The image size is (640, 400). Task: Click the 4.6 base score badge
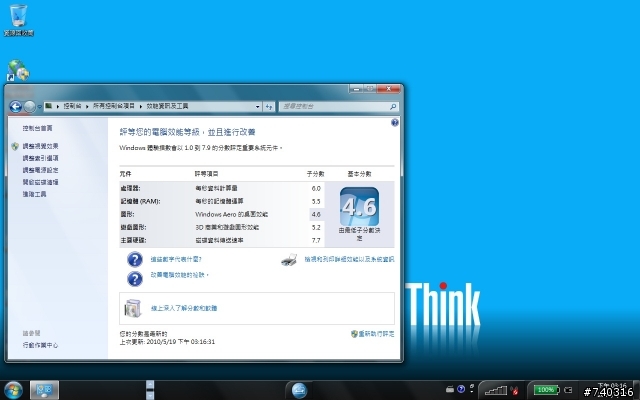(x=359, y=207)
